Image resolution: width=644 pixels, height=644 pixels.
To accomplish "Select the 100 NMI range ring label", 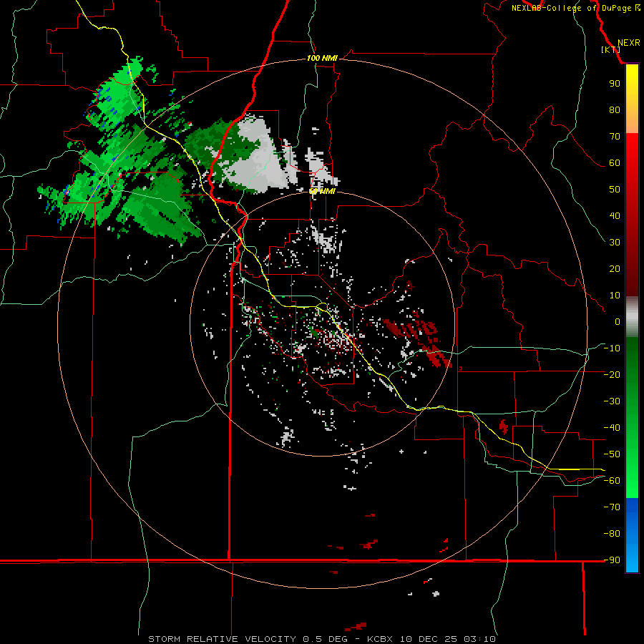I will point(322,58).
